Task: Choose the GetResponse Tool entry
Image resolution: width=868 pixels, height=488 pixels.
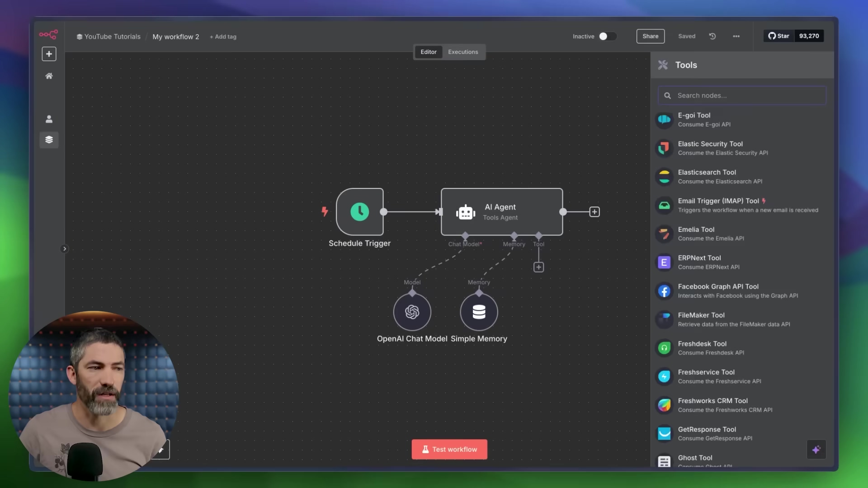Action: 742,434
